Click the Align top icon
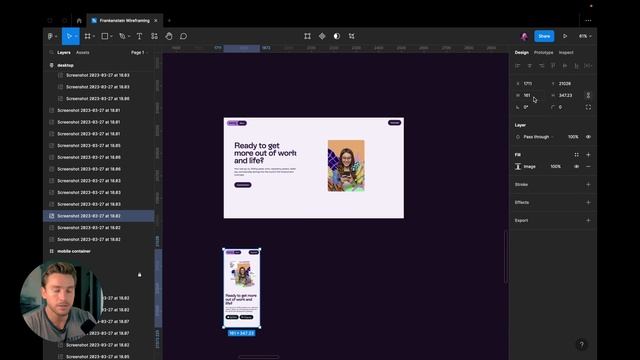The image size is (640, 360). tap(553, 66)
